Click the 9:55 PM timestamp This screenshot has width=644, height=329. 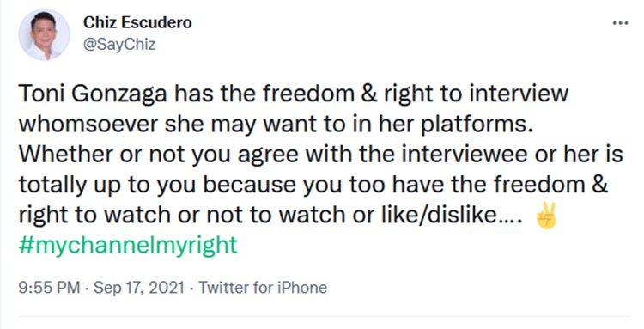click(x=49, y=288)
